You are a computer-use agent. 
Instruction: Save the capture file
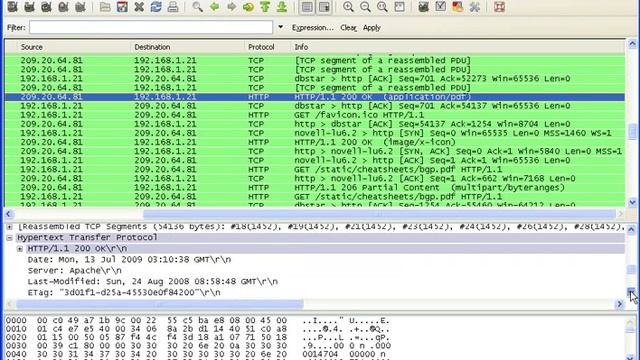coord(122,7)
